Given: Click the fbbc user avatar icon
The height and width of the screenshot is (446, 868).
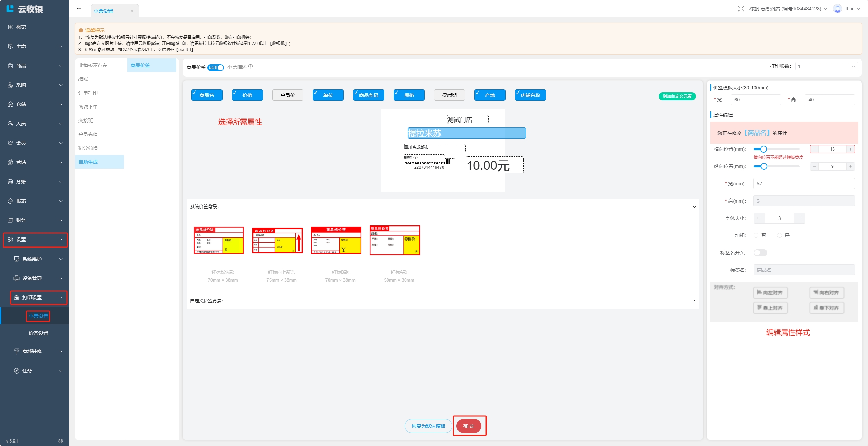Looking at the screenshot, I should 837,9.
